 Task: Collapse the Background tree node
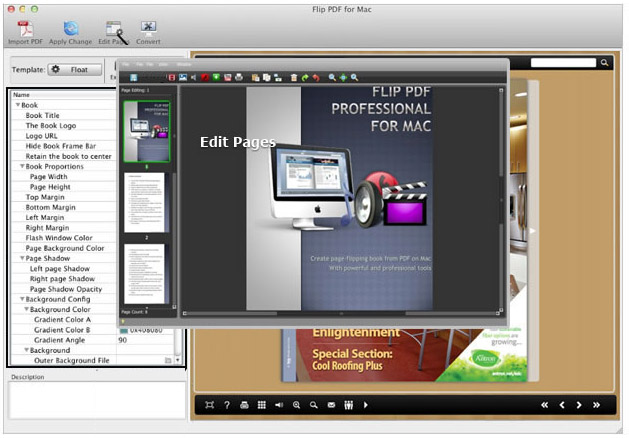[x=26, y=350]
